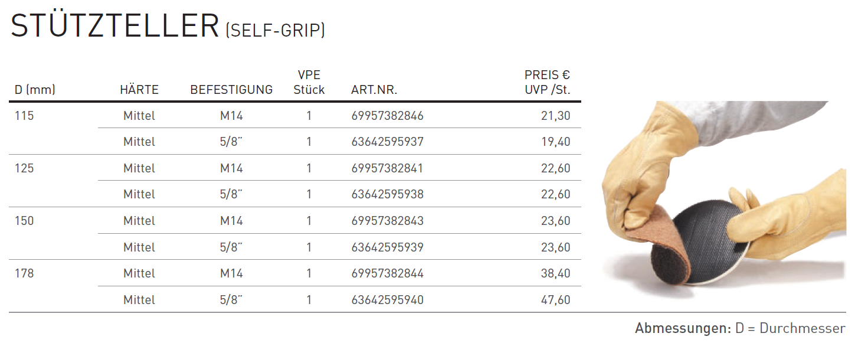Viewport: 868px width, 356px height.
Task: Select the 115 diameter cell
Action: tap(24, 116)
